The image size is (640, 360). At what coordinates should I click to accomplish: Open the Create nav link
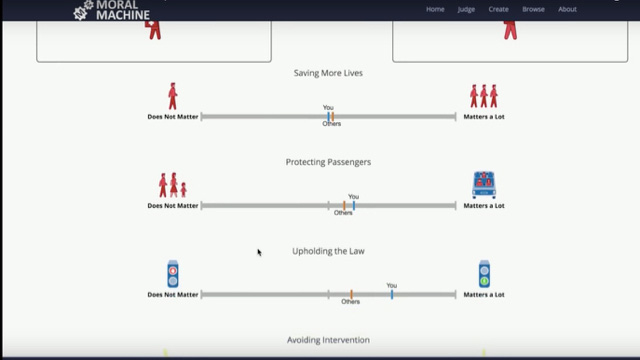point(498,9)
